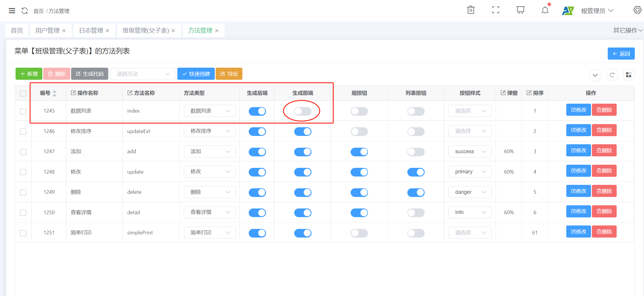Switch to the 日志管理 tab
The width and height of the screenshot is (644, 296).
[x=91, y=31]
